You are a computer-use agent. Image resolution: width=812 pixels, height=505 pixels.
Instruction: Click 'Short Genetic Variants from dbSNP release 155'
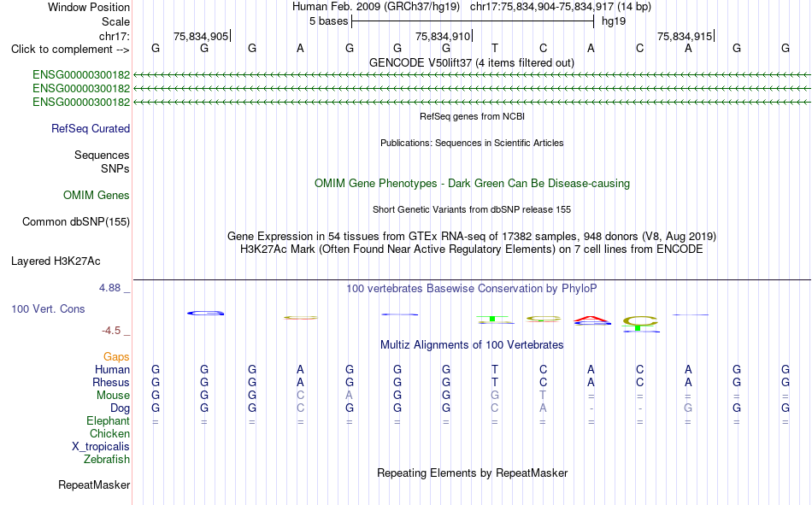click(472, 209)
